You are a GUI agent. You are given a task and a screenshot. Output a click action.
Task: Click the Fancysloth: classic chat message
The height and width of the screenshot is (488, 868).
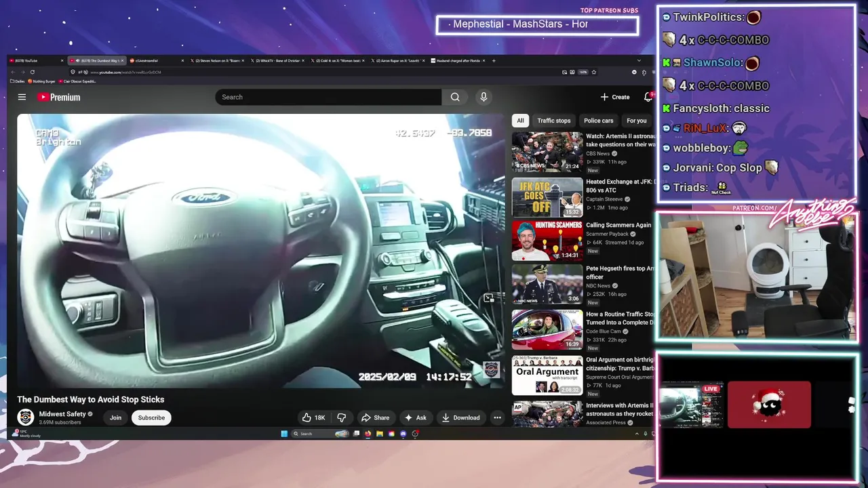click(716, 108)
